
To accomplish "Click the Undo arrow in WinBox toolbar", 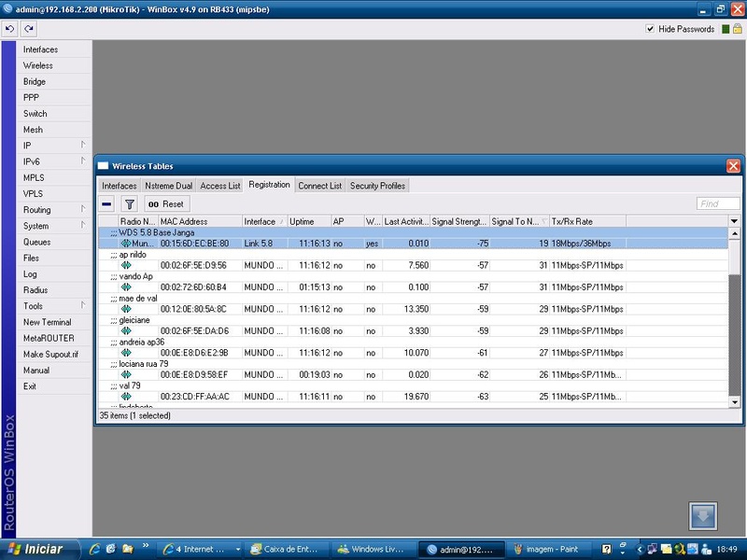I will tap(9, 29).
